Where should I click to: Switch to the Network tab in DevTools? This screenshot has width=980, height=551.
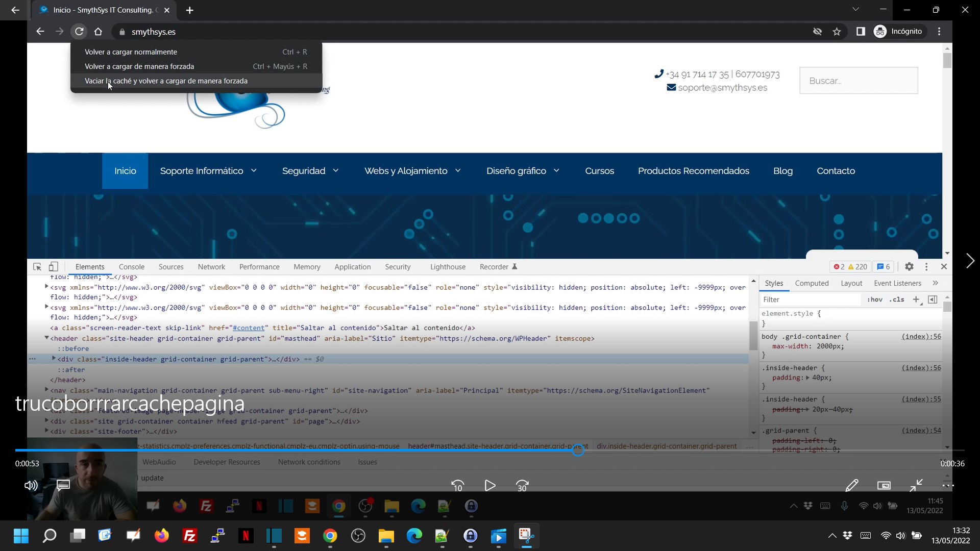pos(211,267)
